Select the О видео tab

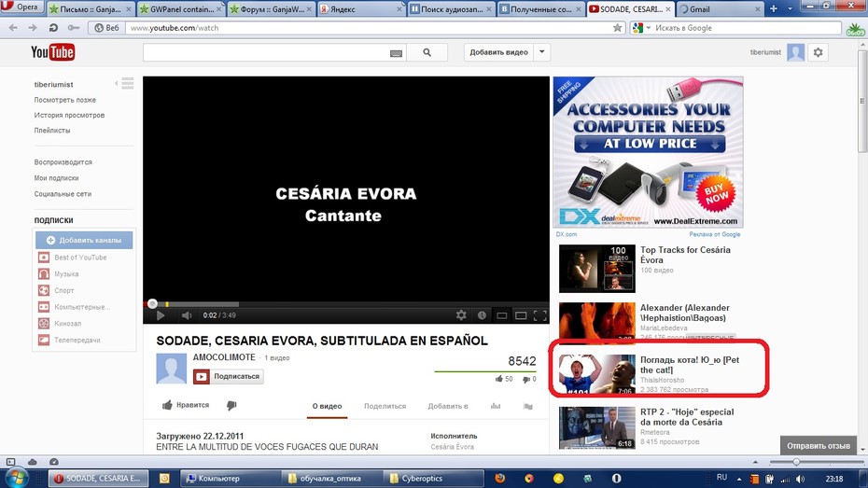click(x=328, y=406)
